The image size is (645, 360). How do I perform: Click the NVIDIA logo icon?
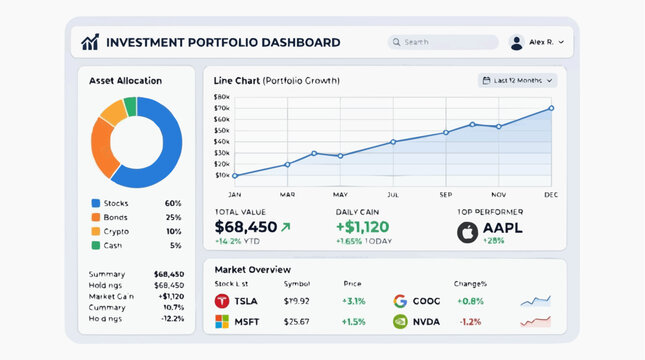coord(400,322)
